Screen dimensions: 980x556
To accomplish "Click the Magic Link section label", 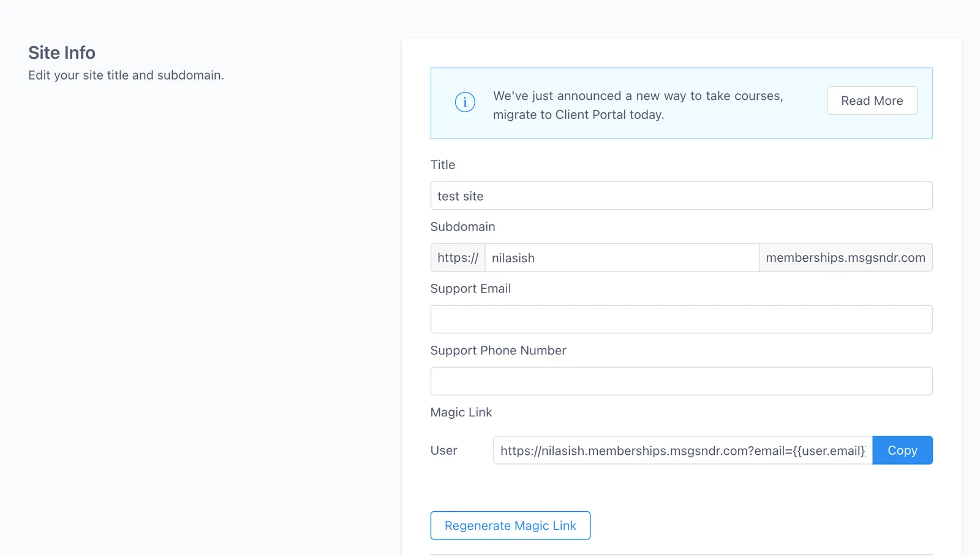I will (461, 413).
